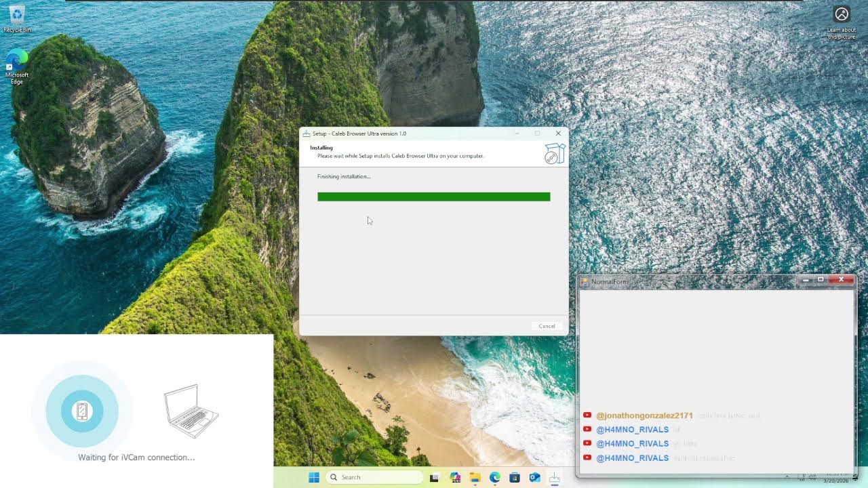868x488 pixels.
Task: Open the Windows Start menu
Action: tap(314, 477)
